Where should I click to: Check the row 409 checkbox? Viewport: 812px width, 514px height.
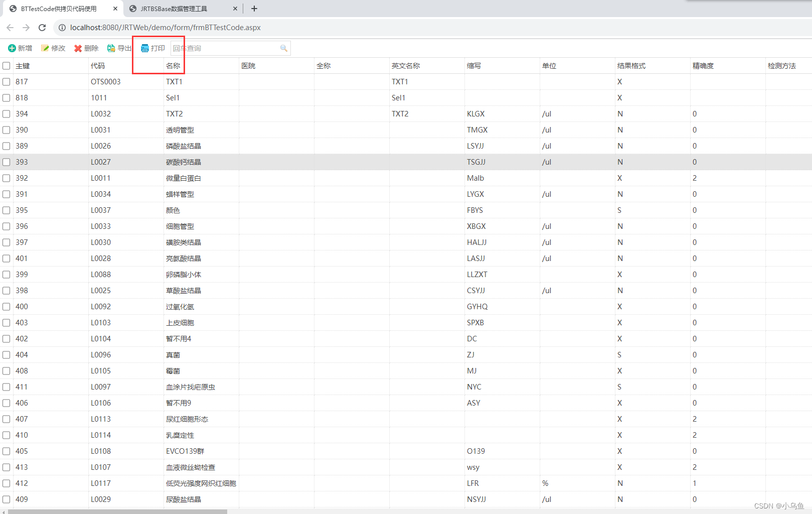coord(7,499)
